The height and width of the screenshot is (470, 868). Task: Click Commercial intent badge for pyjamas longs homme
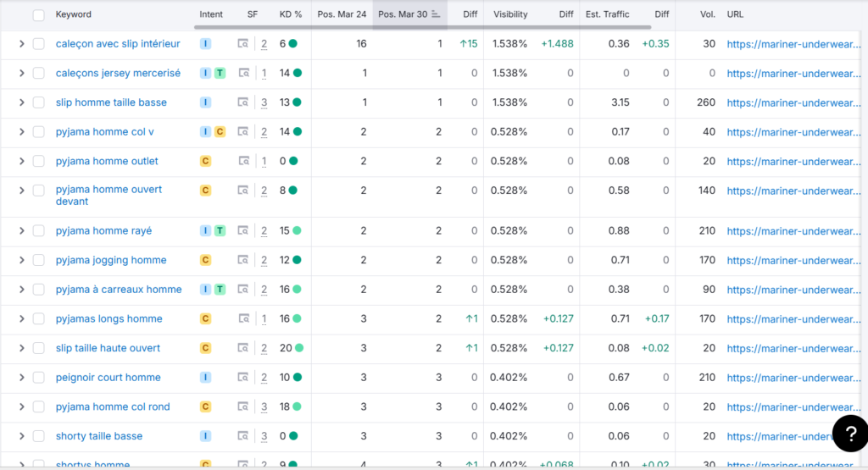(x=205, y=318)
